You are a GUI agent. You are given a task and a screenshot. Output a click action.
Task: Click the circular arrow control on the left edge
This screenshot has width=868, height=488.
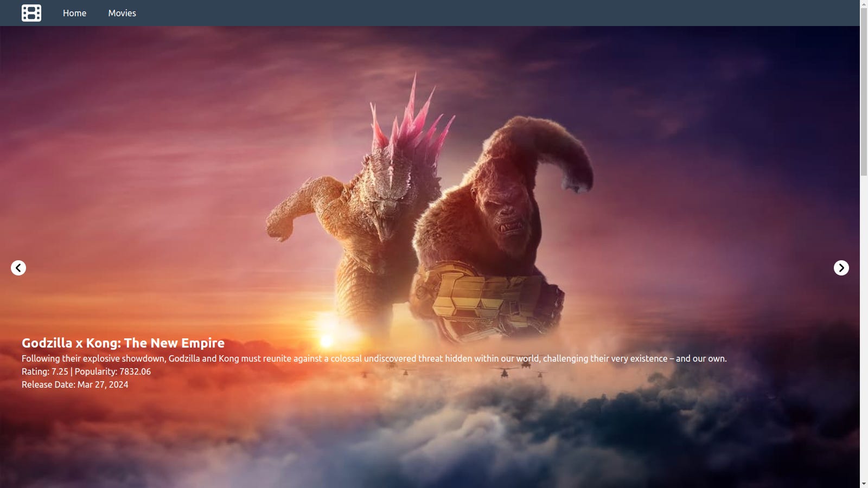tap(18, 267)
